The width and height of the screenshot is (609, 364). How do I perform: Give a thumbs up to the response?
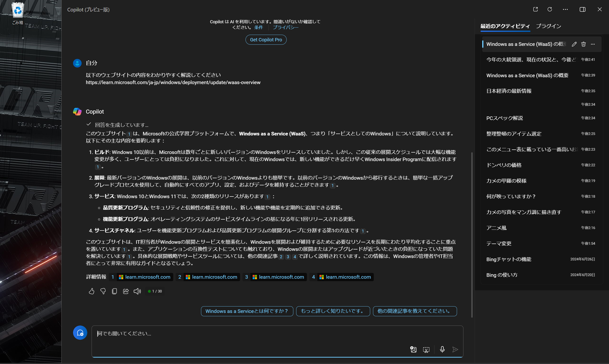[x=91, y=291]
